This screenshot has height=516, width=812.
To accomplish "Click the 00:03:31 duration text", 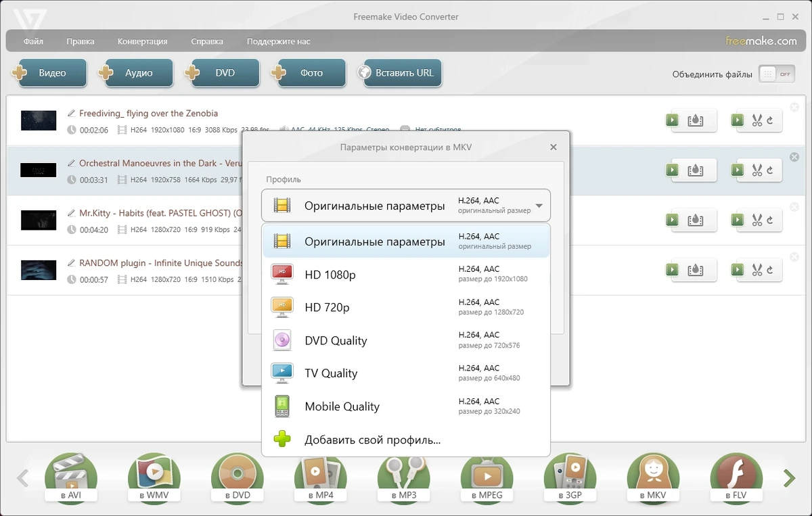I will (94, 180).
